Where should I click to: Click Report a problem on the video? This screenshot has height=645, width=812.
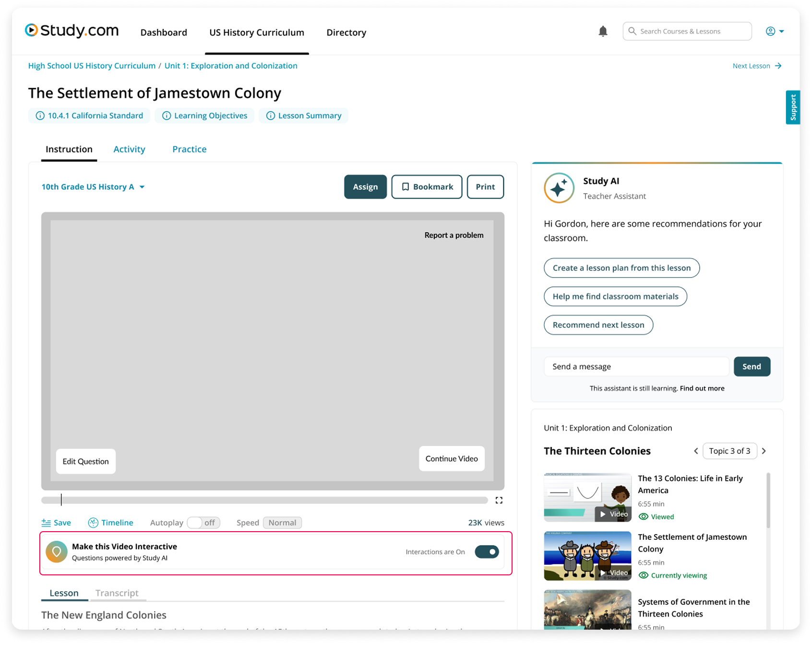pos(454,235)
